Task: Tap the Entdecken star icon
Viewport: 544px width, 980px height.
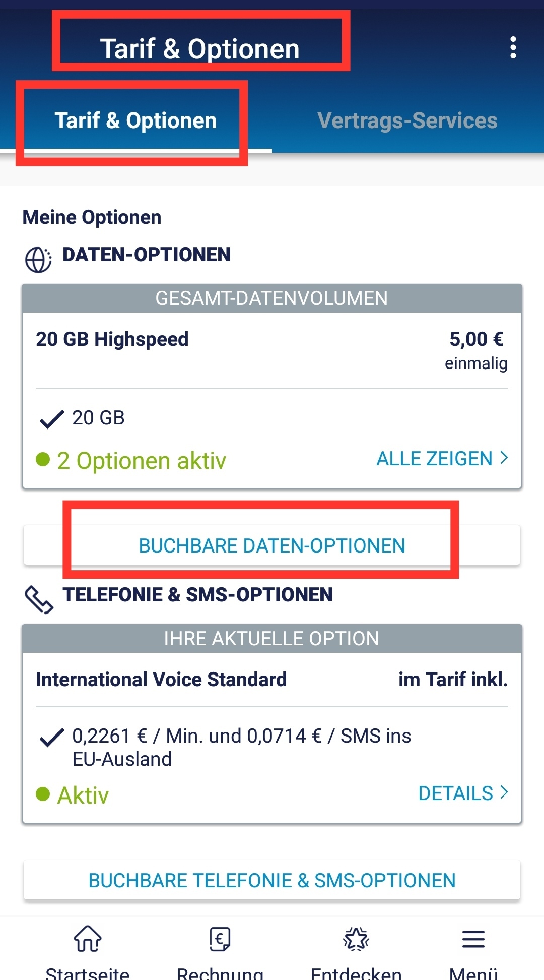Action: click(356, 939)
